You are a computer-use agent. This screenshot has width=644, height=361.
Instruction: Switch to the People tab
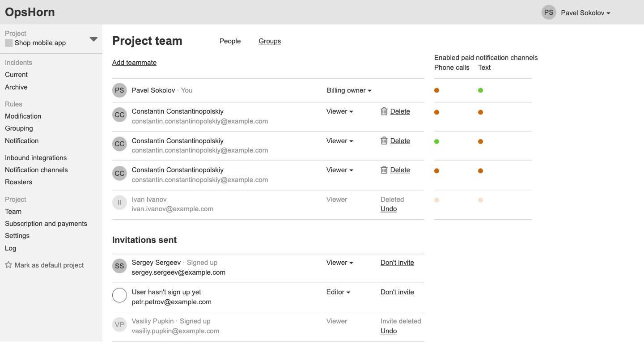point(230,41)
